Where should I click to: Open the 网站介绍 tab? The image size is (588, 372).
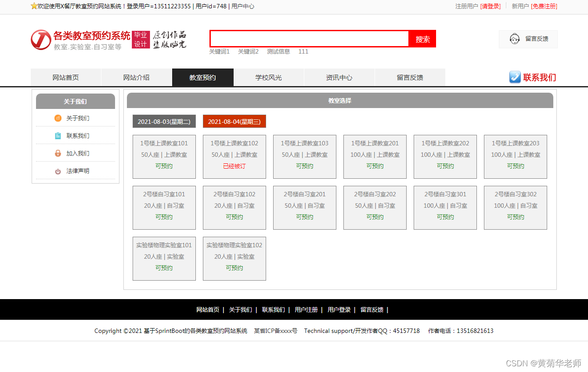tap(137, 77)
